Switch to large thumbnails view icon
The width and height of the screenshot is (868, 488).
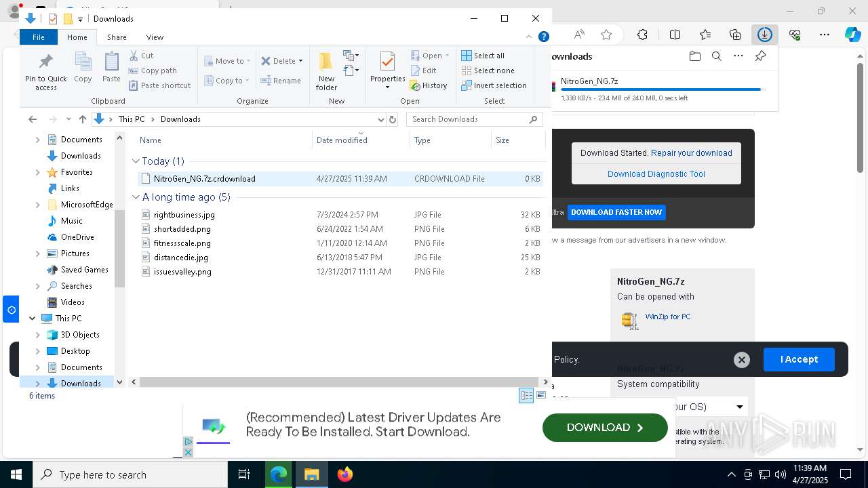541,396
